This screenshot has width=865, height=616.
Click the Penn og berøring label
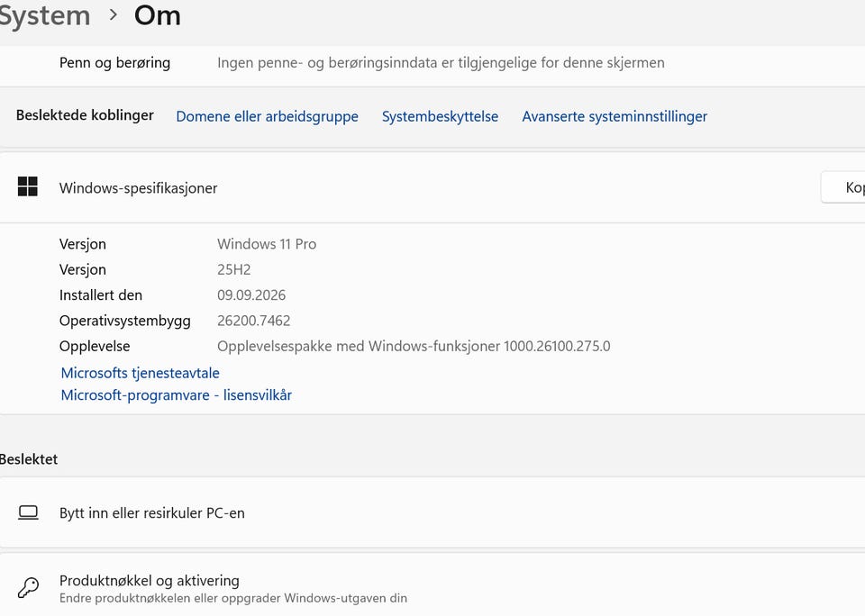coord(114,63)
